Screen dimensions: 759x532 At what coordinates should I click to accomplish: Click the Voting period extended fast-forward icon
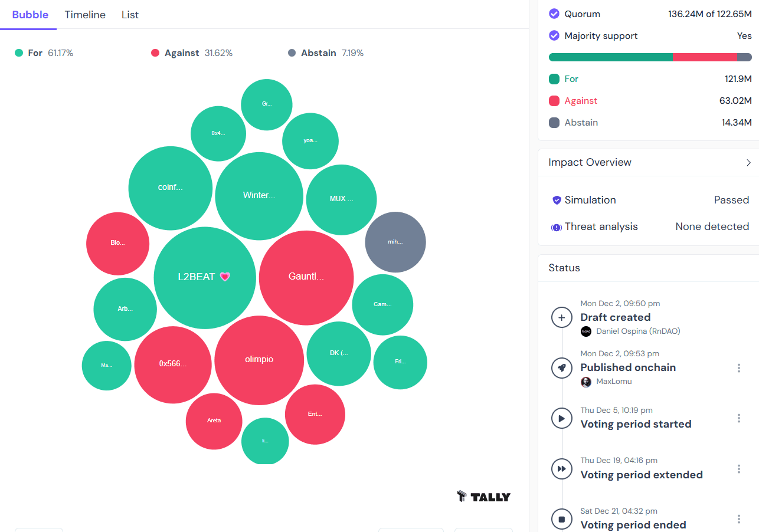tap(562, 469)
